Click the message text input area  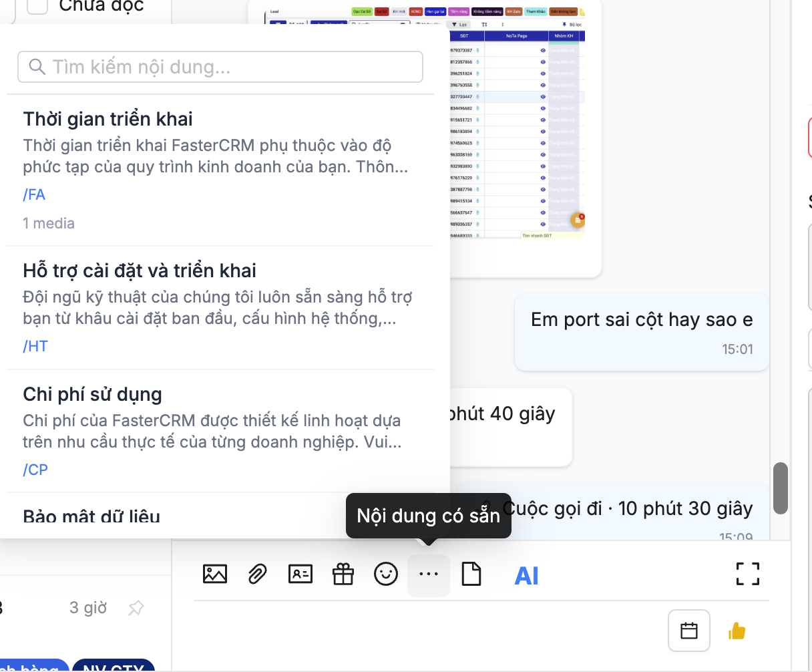427,631
